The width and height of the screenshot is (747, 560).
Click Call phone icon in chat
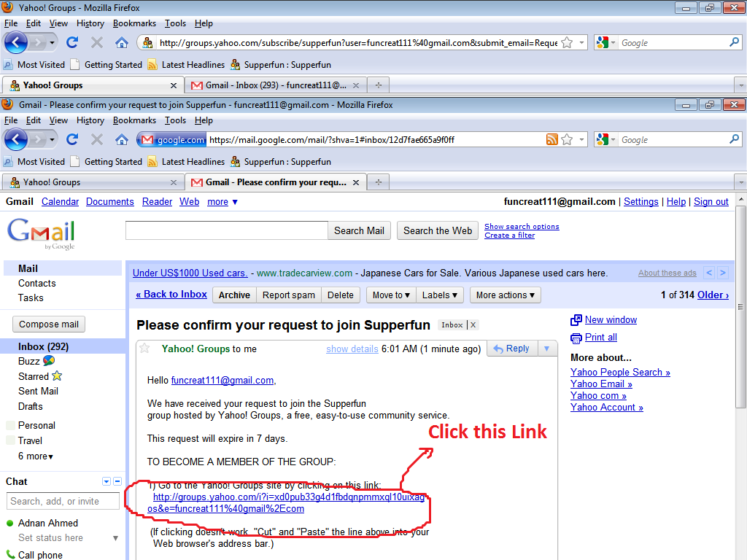10,554
